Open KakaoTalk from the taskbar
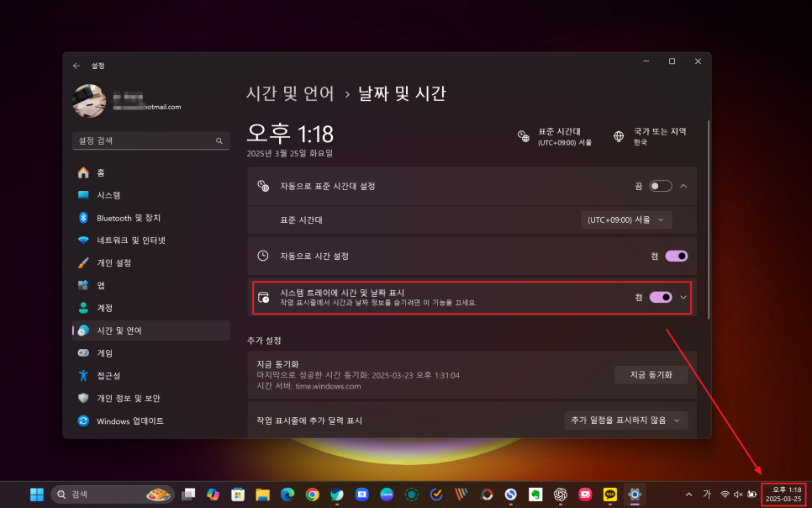Viewport: 812px width, 508px height. [x=610, y=495]
